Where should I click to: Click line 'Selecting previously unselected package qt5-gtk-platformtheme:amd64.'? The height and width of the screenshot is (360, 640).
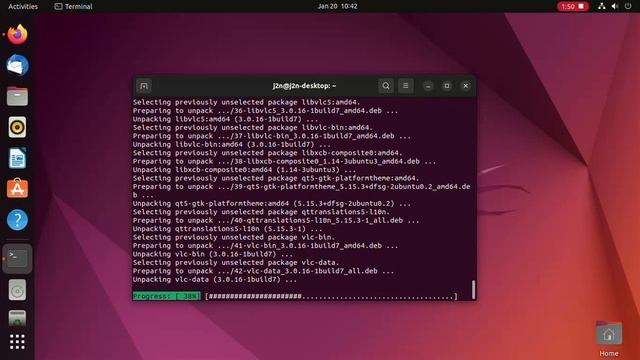pyautogui.click(x=276, y=178)
